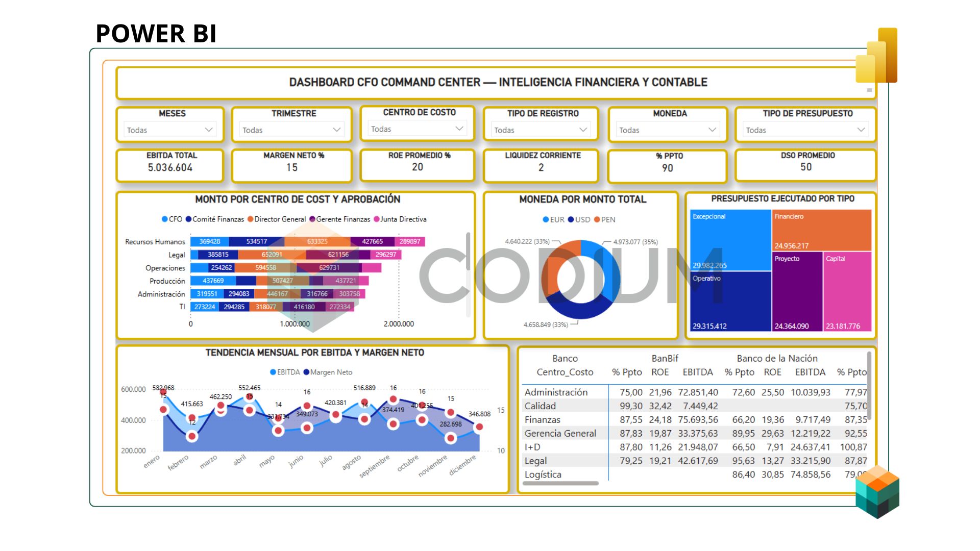This screenshot has width=980, height=551.
Task: Click Producción bar segment 437669
Action: pyautogui.click(x=213, y=281)
